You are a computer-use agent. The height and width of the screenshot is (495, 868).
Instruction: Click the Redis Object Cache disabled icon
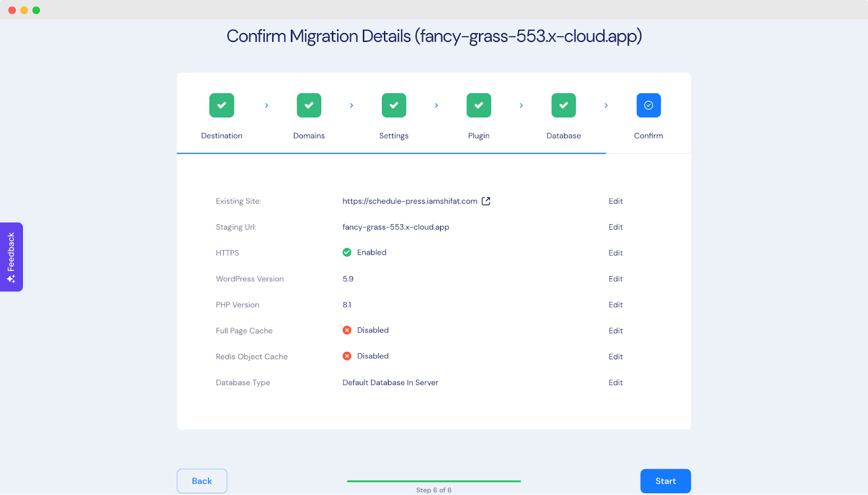(x=347, y=356)
